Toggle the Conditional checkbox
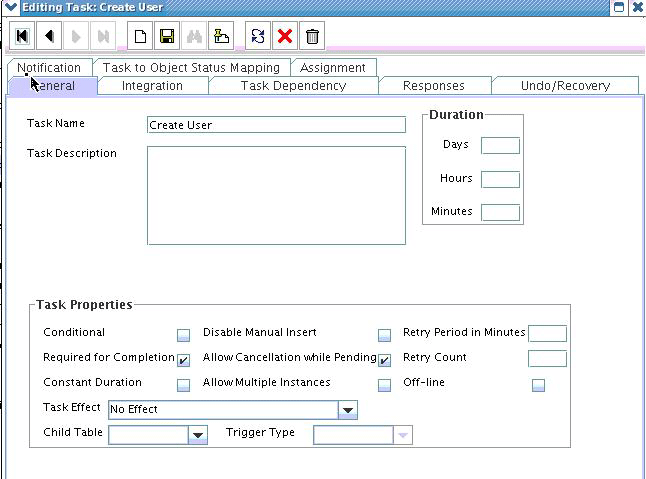 183,335
